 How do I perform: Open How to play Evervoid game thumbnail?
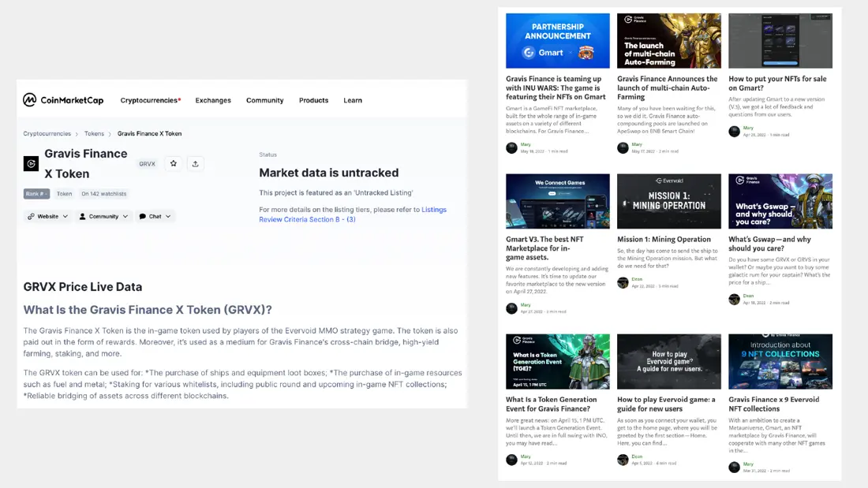pyautogui.click(x=668, y=361)
